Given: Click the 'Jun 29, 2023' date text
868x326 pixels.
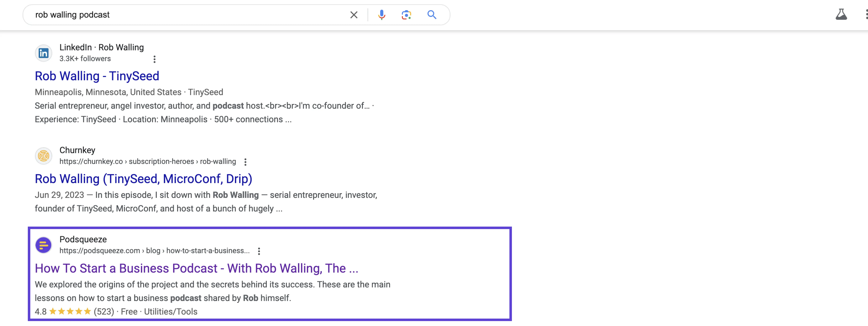Looking at the screenshot, I should (x=59, y=195).
